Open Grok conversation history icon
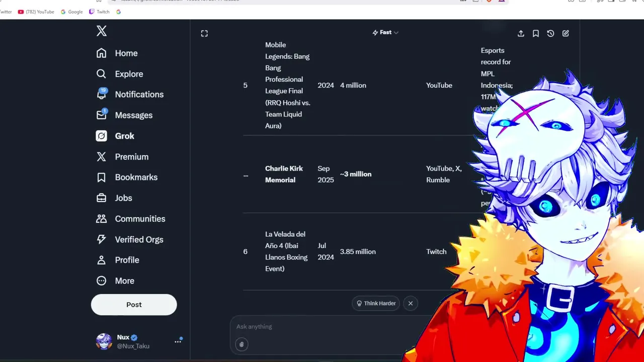Image resolution: width=644 pixels, height=362 pixels. click(x=550, y=33)
